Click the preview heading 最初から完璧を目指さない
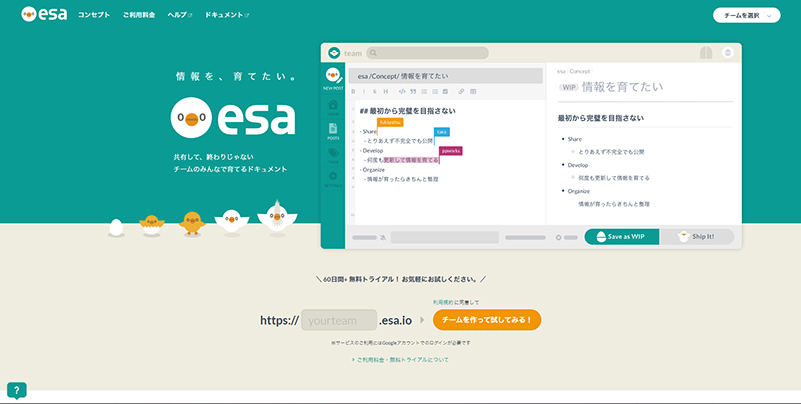Image resolution: width=801 pixels, height=404 pixels. 601,118
